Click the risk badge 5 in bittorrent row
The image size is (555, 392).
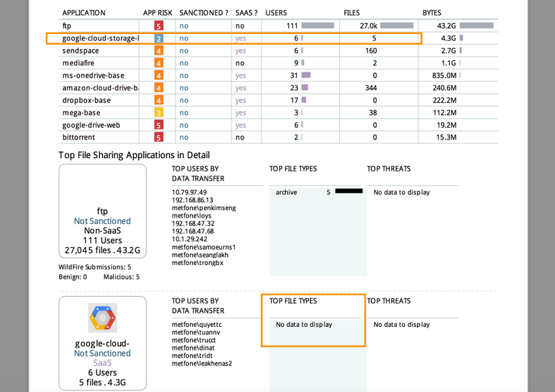[x=159, y=137]
